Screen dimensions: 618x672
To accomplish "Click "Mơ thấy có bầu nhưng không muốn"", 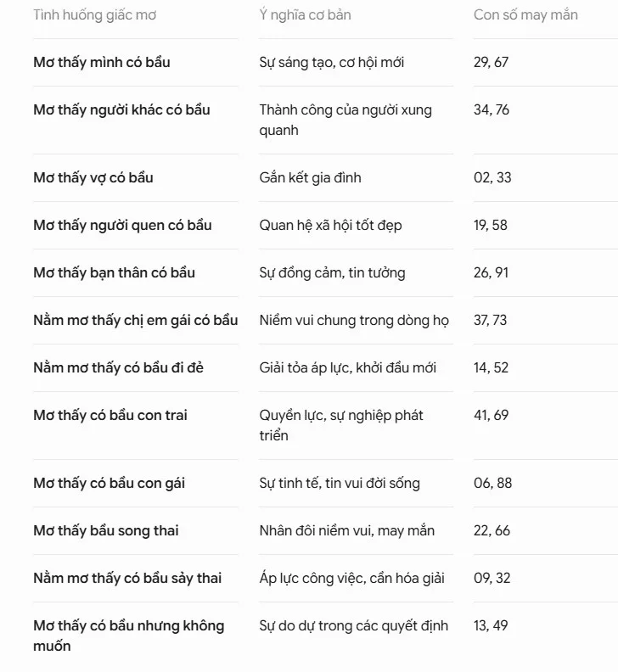I will point(129,636).
